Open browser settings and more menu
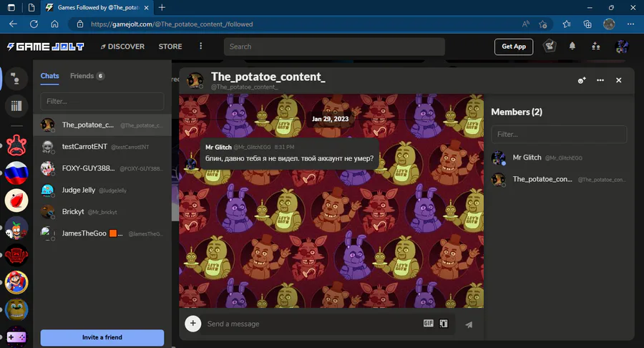Screen dimensions: 644x348 tap(630, 24)
